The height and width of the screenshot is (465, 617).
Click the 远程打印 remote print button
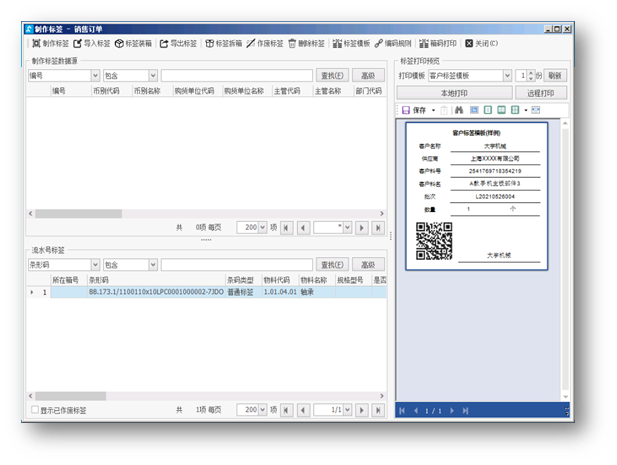(x=541, y=93)
